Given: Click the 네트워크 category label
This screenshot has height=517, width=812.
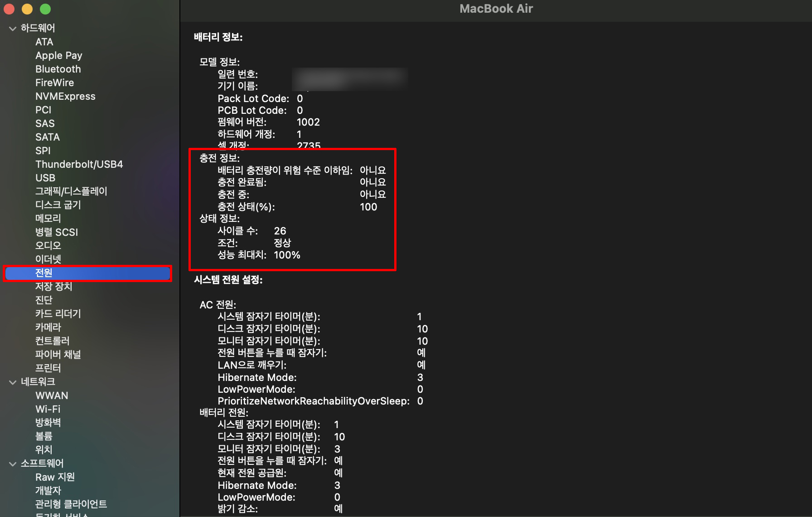Looking at the screenshot, I should point(38,382).
